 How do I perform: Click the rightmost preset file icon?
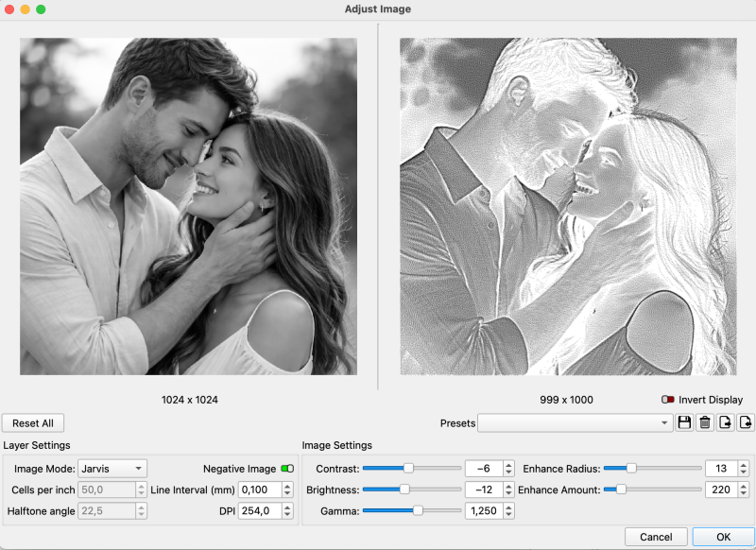point(745,423)
